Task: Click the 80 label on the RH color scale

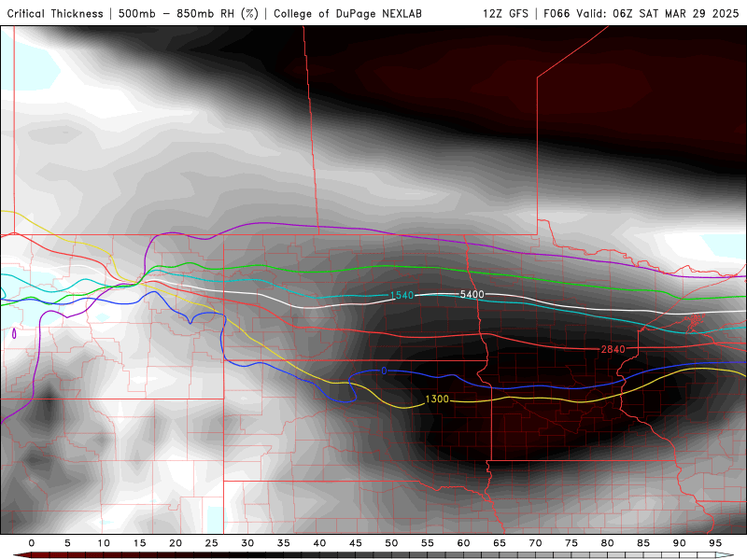Action: 608,543
